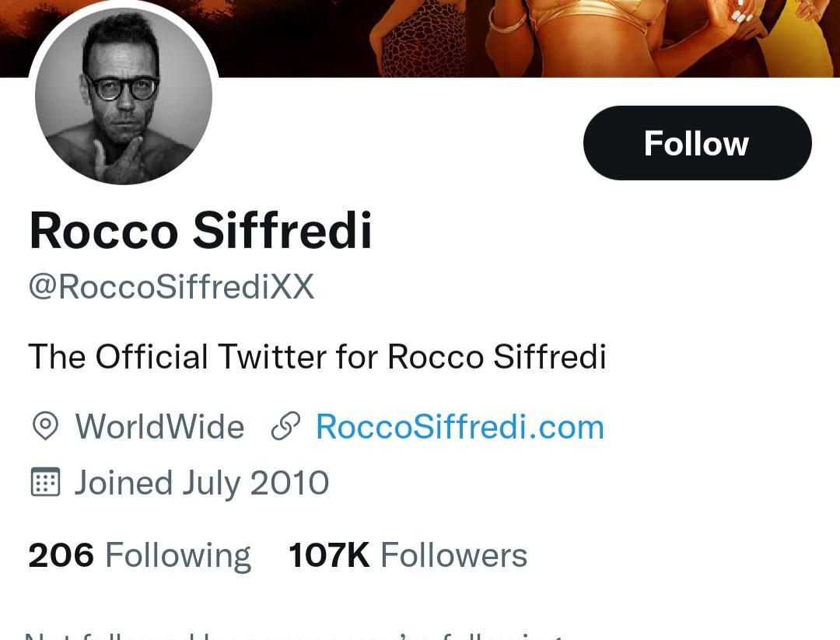Open the Followers list label
The height and width of the screenshot is (640, 840).
[x=453, y=555]
